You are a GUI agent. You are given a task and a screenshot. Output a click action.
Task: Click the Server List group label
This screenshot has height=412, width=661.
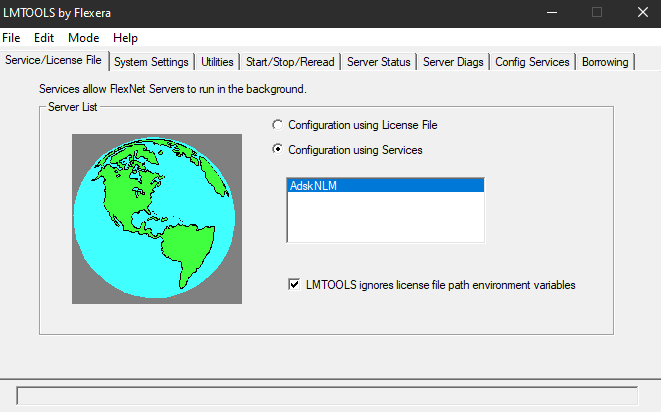[x=73, y=107]
